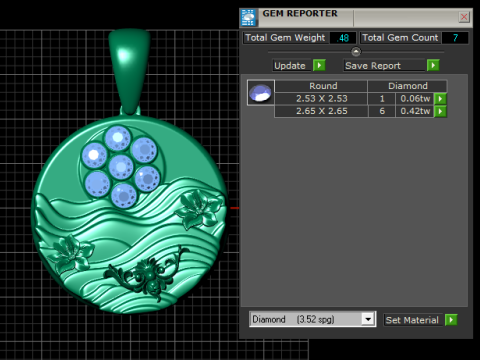
Task: Click the Save Report label
Action: (x=385, y=66)
